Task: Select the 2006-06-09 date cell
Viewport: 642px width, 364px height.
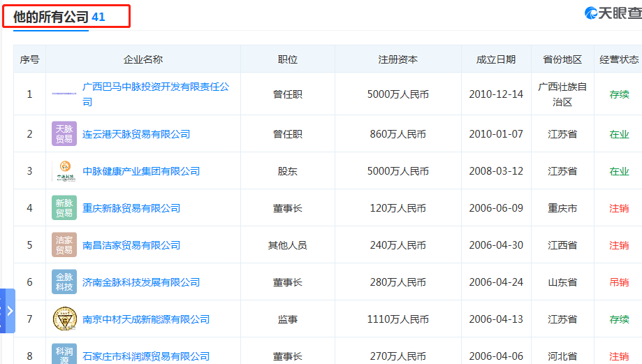Action: (496, 208)
